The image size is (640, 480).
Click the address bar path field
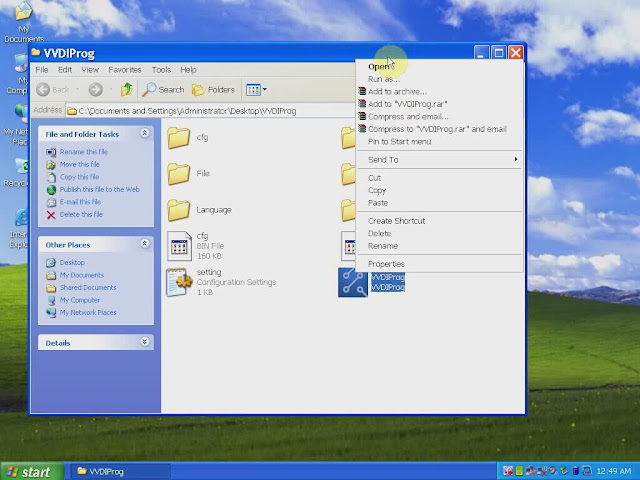(x=210, y=111)
